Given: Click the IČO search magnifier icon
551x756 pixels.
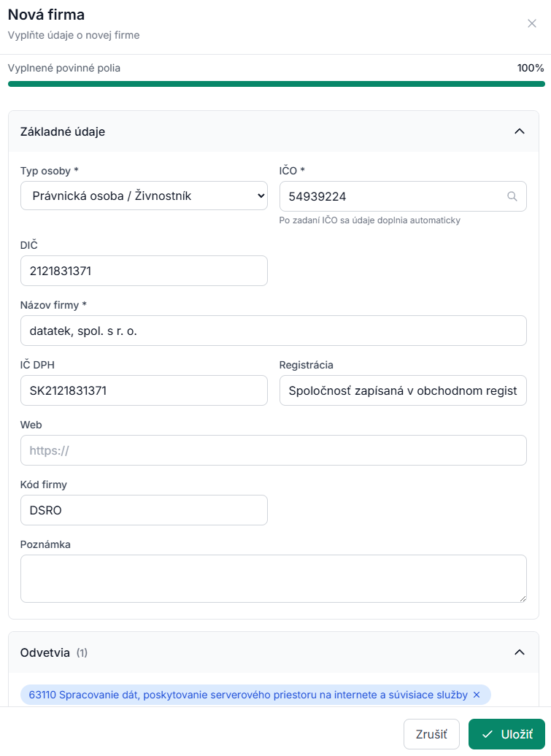Looking at the screenshot, I should (512, 196).
